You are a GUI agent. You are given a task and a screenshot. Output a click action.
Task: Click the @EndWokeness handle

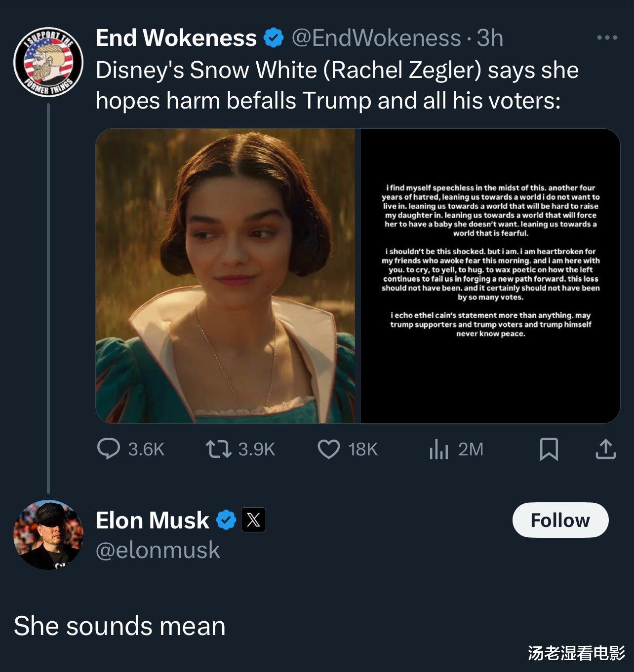coord(376,38)
